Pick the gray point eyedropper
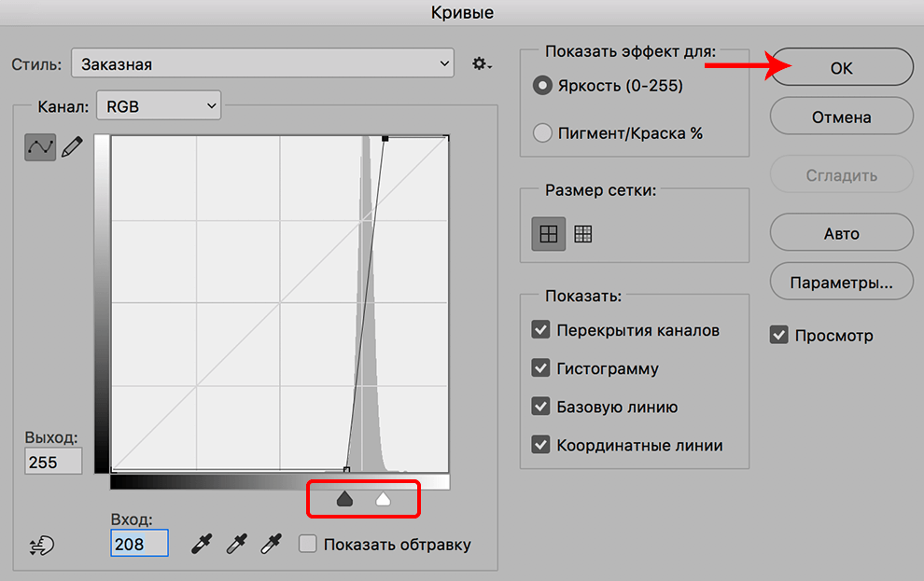 (237, 544)
